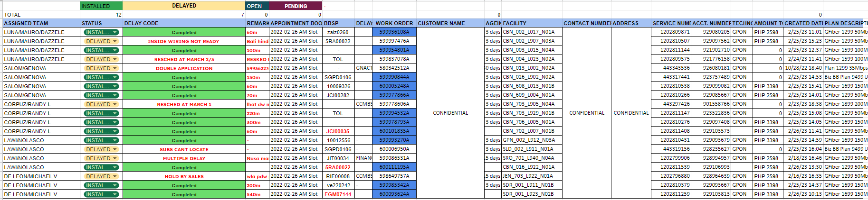
Task: Select service number cell 1202809871
Action: tap(671, 32)
